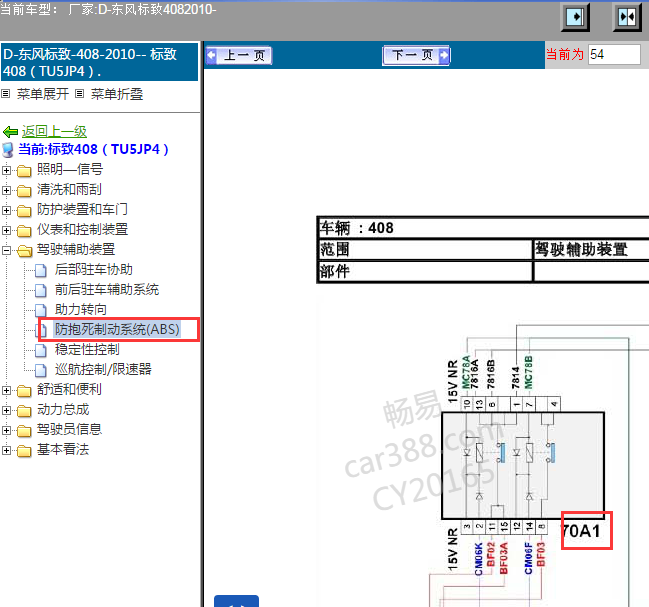
Task: Click the 基本看法 folder label
Action: tap(63, 449)
